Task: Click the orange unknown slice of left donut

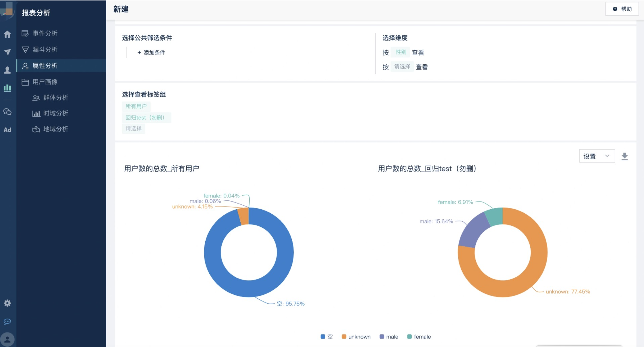Action: (243, 216)
